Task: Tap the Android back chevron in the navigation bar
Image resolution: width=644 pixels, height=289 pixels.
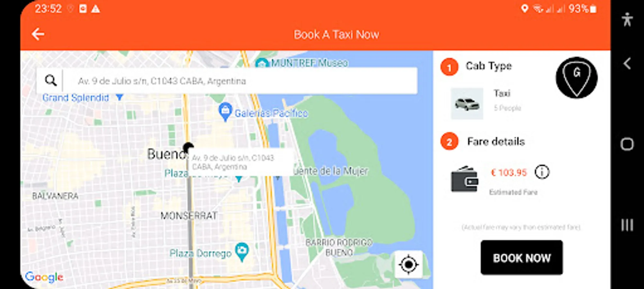Action: coord(627,64)
